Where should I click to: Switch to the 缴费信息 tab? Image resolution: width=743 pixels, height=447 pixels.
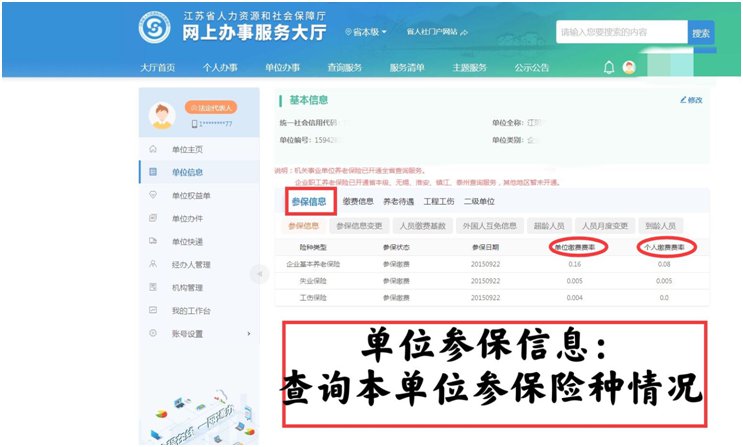pos(358,202)
